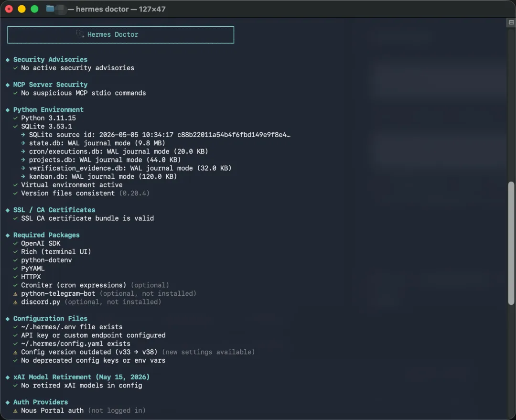Viewport: 516px width, 420px height.
Task: Click '~/.hermes/config.yaml exists' line
Action: [x=75, y=344]
